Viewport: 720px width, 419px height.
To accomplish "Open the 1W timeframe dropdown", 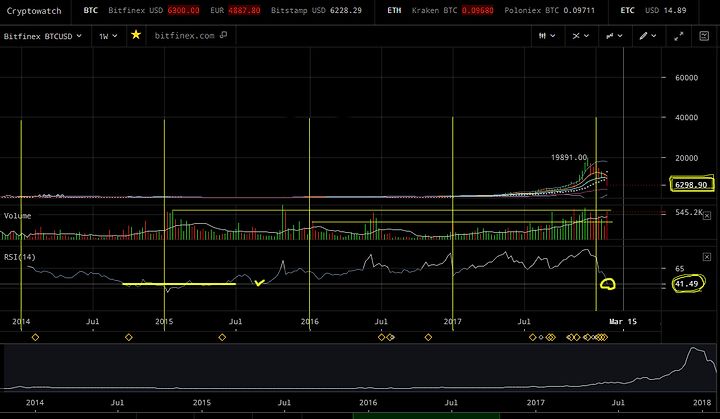I will coord(108,36).
